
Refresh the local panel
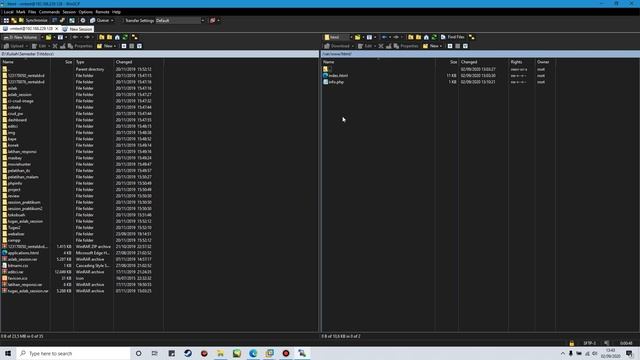coord(125,37)
